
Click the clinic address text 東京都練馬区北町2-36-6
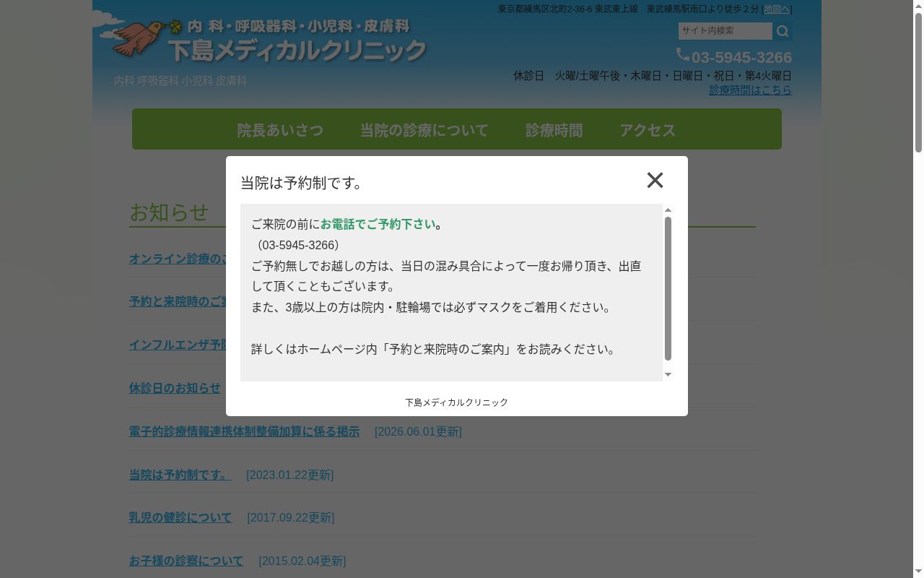[545, 9]
